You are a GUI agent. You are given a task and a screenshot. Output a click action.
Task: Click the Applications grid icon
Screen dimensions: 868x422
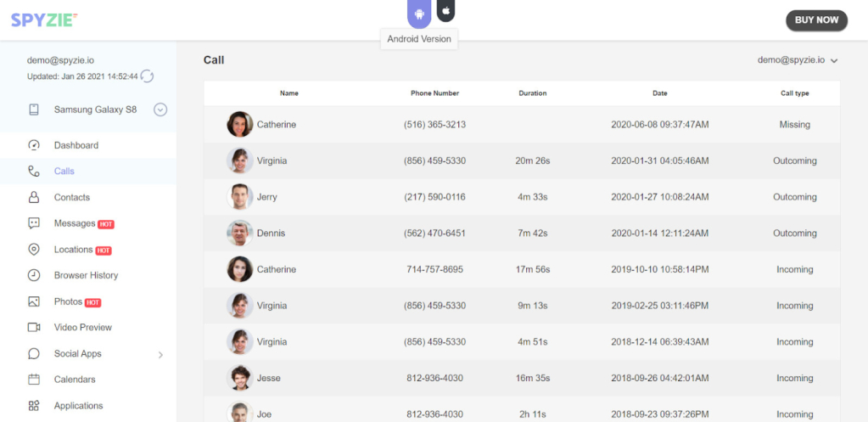click(34, 405)
